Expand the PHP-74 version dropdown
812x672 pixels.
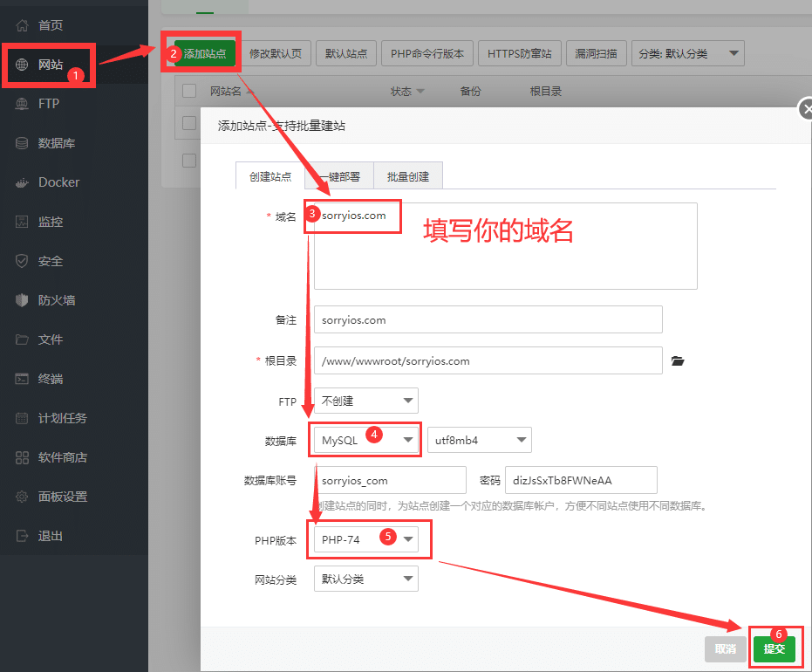(365, 539)
